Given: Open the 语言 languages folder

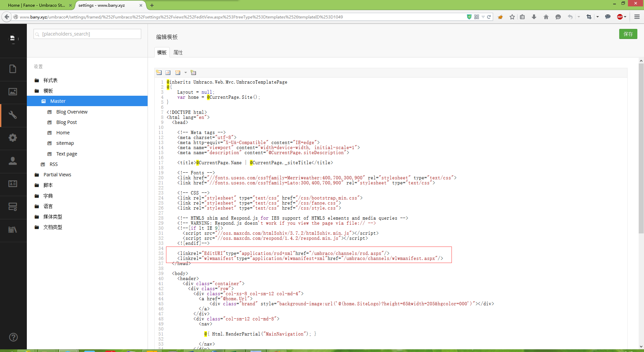Looking at the screenshot, I should pyautogui.click(x=48, y=206).
